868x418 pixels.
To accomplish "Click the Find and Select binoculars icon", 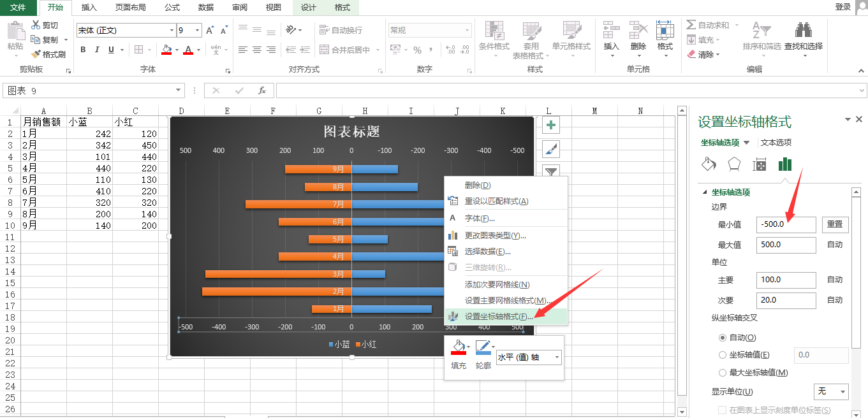I will tap(803, 30).
